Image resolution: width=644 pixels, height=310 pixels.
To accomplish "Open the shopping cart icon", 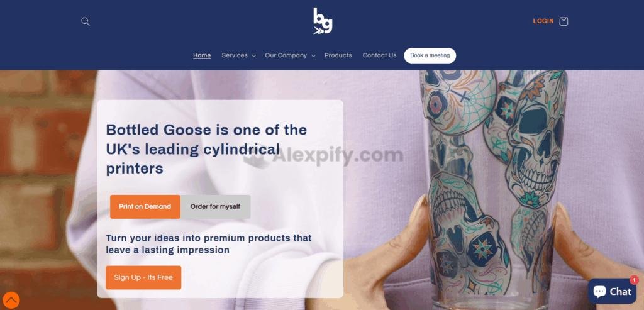I will coord(563,21).
